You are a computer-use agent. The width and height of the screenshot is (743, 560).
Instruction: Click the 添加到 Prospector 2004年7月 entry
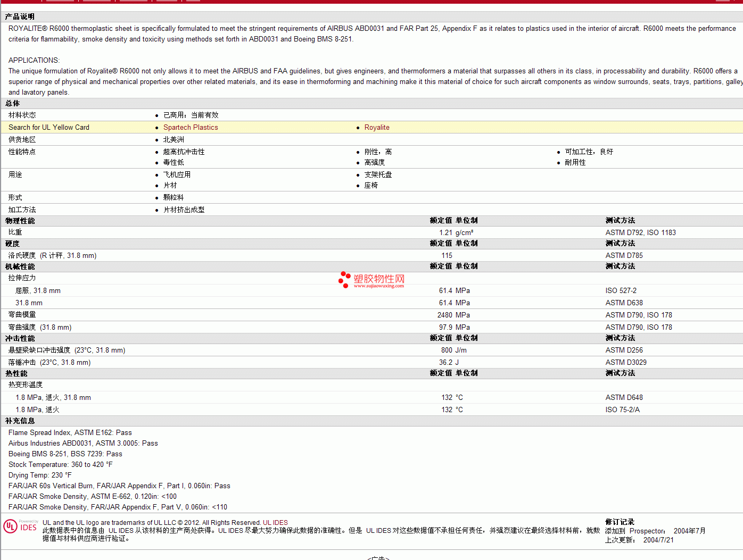click(655, 531)
